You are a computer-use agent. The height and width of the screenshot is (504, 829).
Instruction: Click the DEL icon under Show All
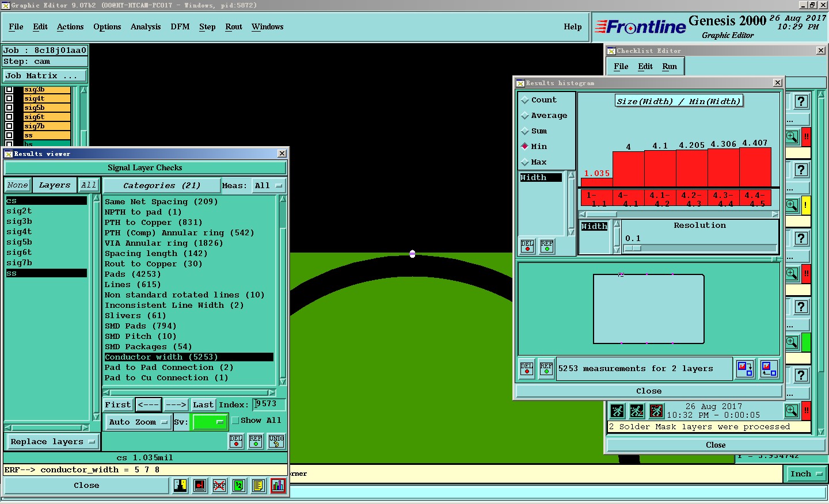point(236,441)
